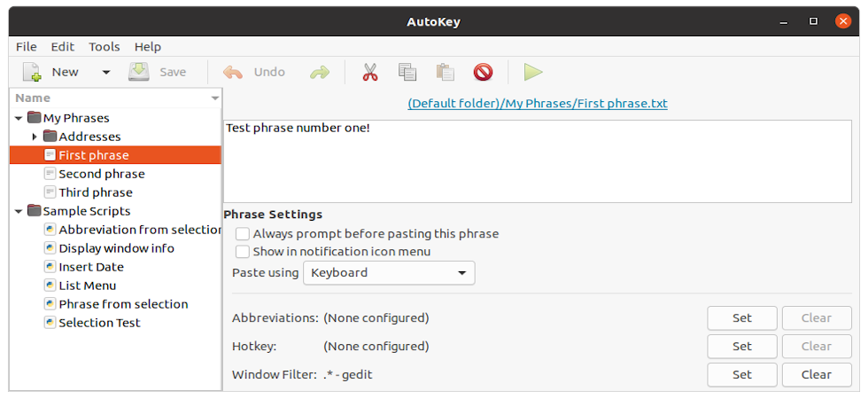Open the Paste using Keyboard dropdown
The width and height of the screenshot is (868, 399).
tap(389, 273)
